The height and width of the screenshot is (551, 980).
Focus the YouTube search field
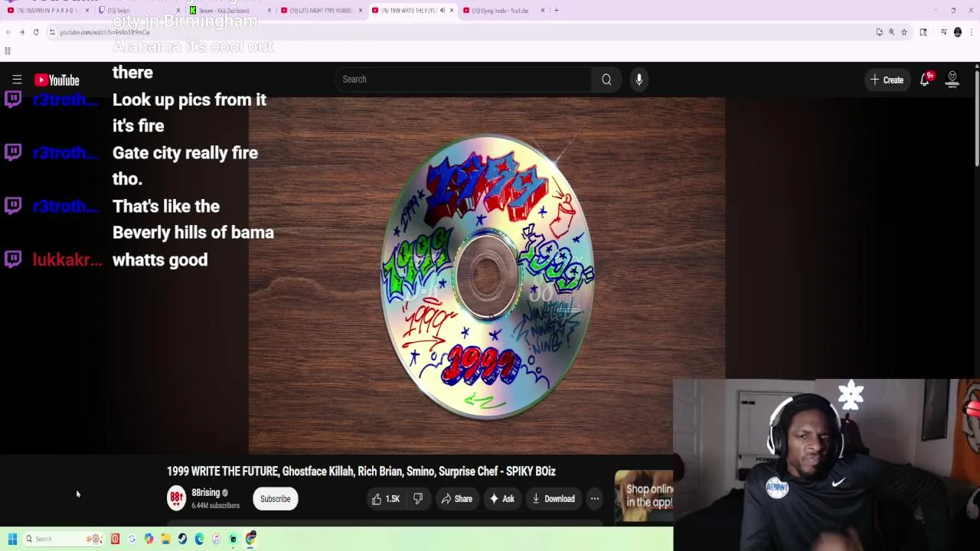[462, 79]
